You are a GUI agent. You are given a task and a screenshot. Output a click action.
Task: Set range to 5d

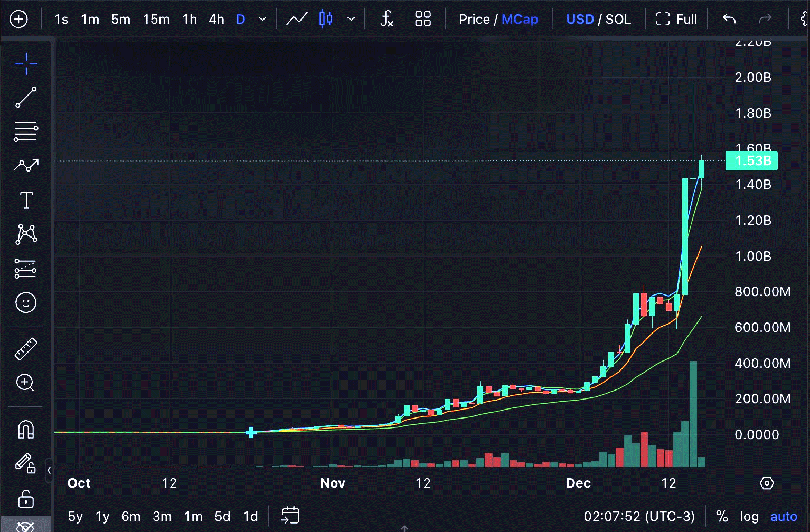(x=222, y=516)
